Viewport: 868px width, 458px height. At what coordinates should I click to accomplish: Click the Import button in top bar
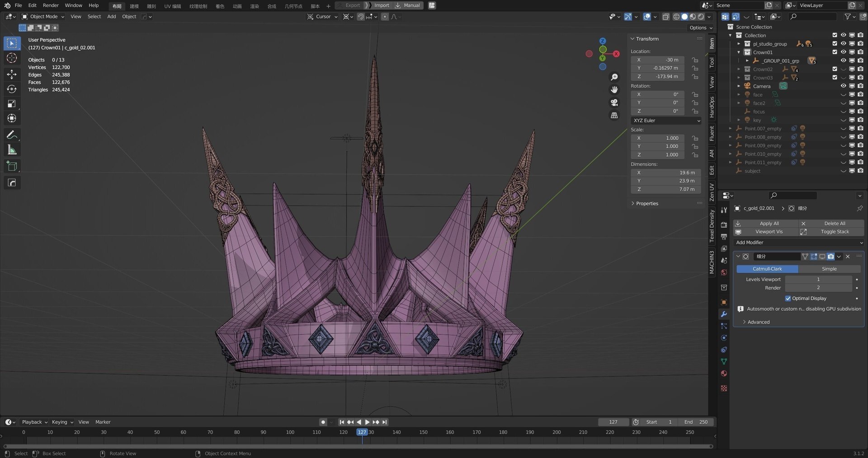379,5
